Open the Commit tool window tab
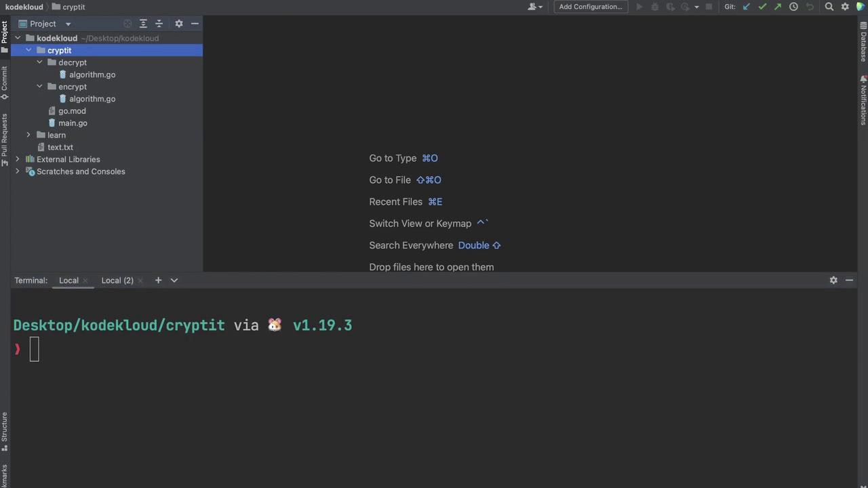 [5, 81]
